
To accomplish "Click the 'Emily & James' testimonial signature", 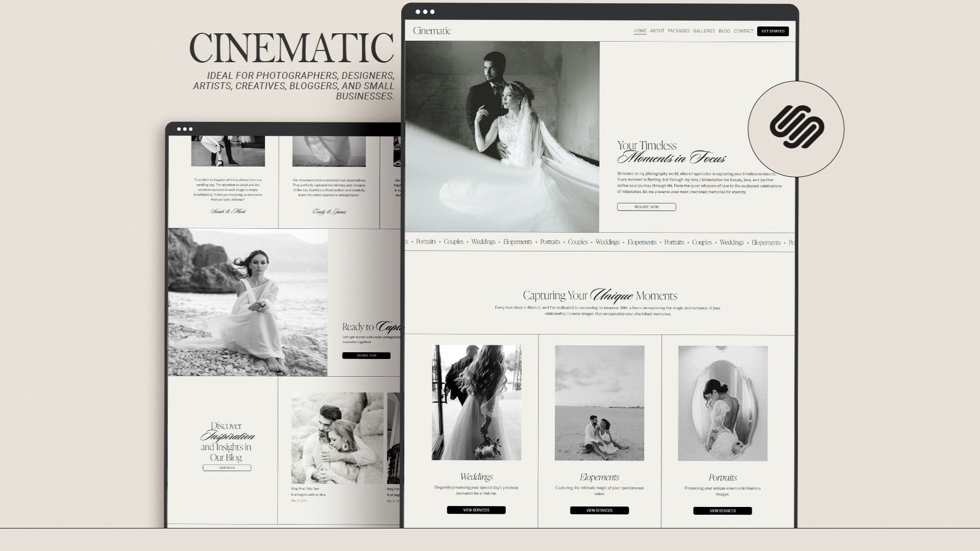I will [x=329, y=212].
